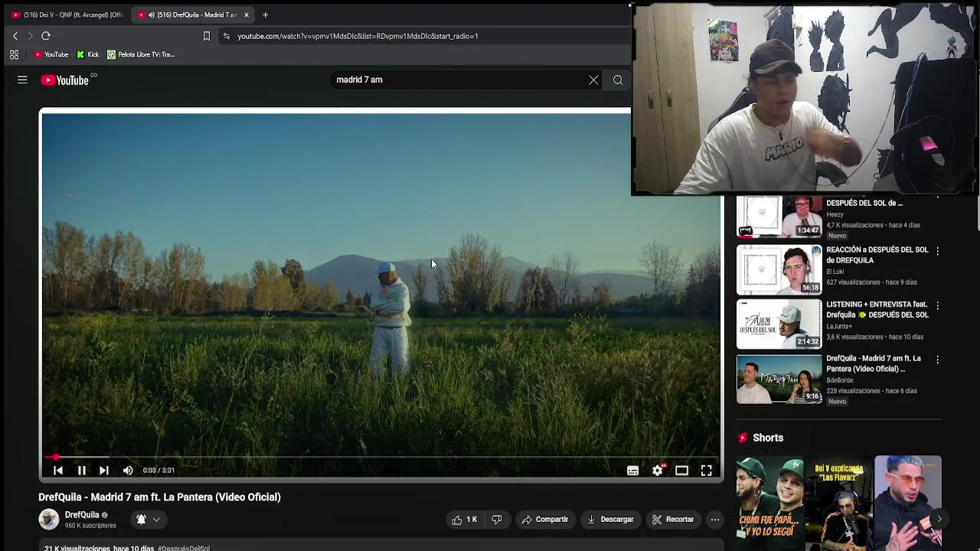
Task: Click the page vertical scrollbar
Action: 976,214
